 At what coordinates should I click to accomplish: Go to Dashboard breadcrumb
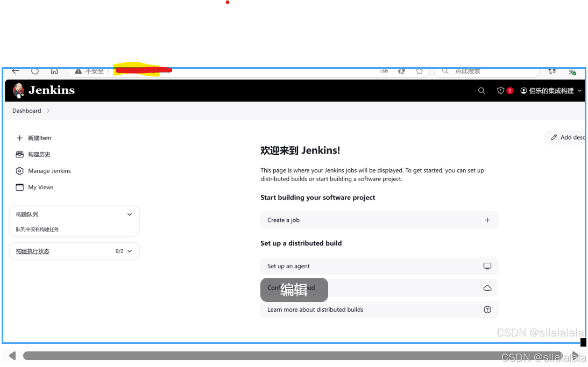(x=26, y=111)
